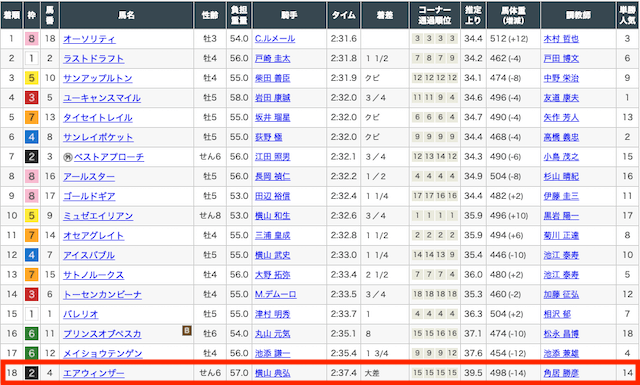Open jockey 横山 典弘 profile
Image resolution: width=640 pixels, height=385 pixels.
point(272,373)
